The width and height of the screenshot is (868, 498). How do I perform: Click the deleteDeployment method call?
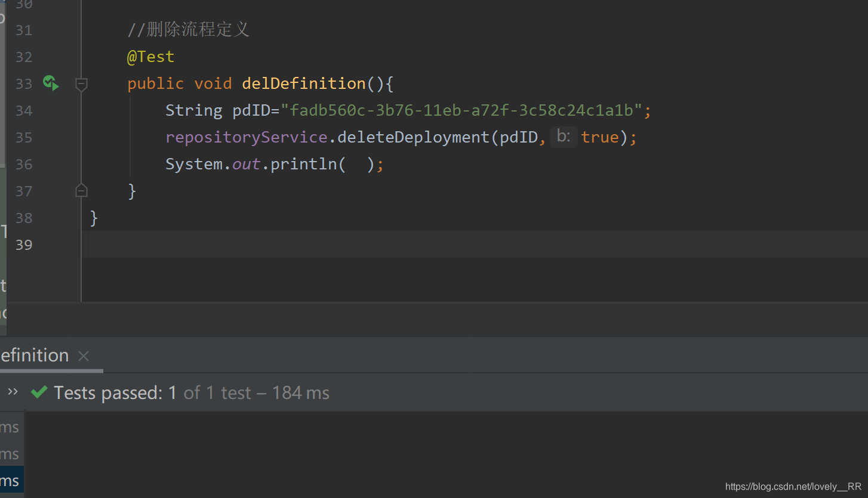(x=413, y=137)
